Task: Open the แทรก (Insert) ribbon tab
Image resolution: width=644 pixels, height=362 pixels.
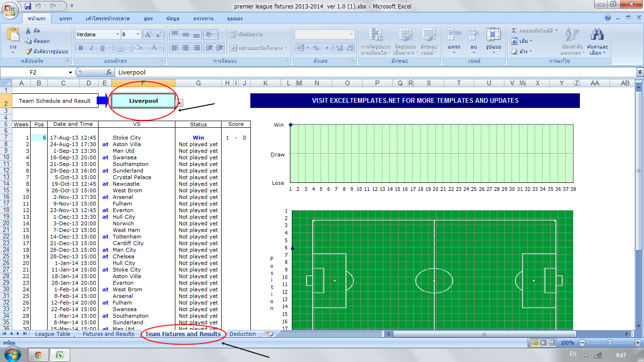Action: (x=66, y=18)
